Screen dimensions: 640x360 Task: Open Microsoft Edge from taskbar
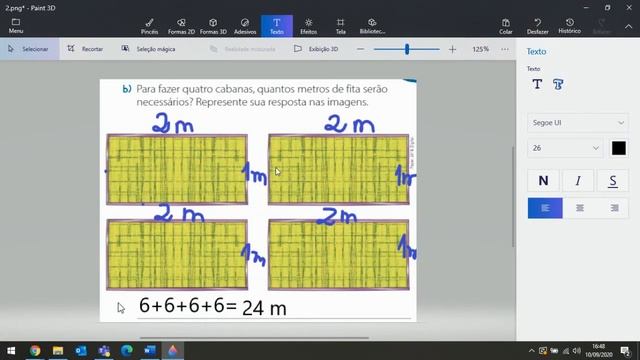point(127,351)
